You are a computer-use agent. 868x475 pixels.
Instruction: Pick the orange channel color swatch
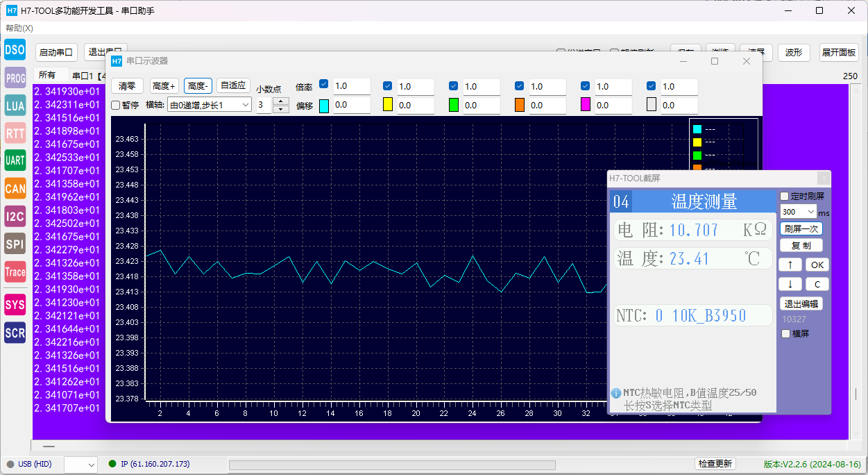click(x=520, y=105)
